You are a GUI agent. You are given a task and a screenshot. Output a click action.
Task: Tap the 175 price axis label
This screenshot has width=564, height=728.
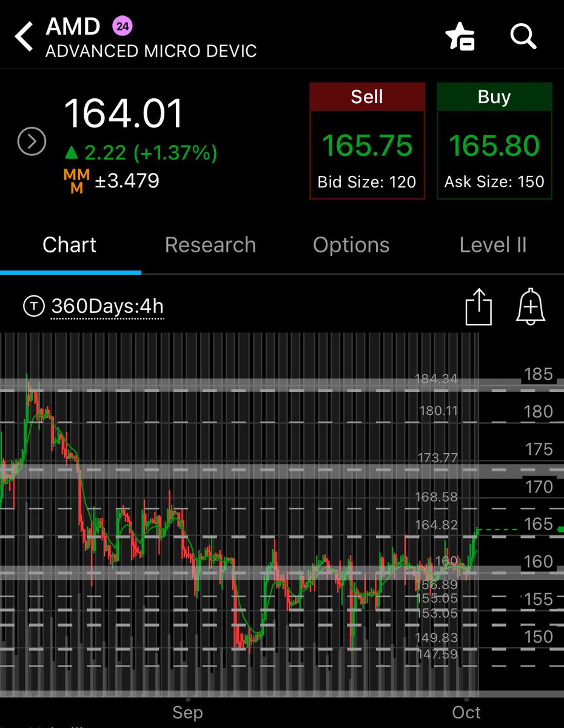coord(539,450)
